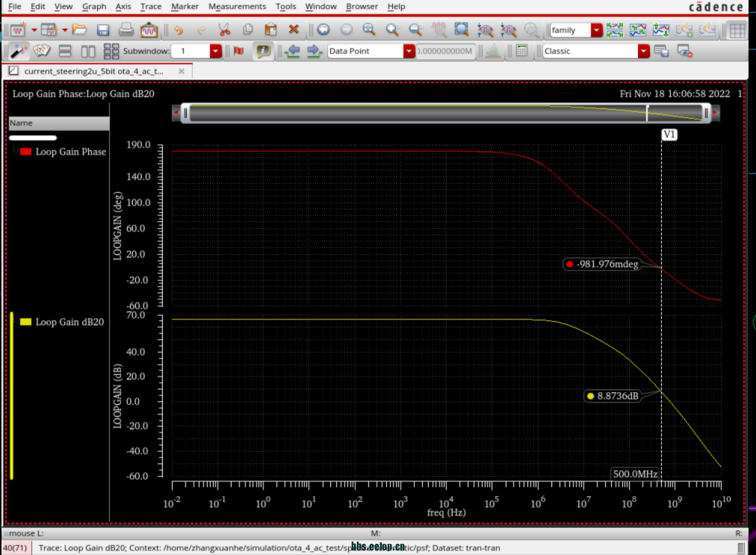Click the zoom to selected area icon
Screen dimensions: 756x555
pyautogui.click(x=462, y=30)
